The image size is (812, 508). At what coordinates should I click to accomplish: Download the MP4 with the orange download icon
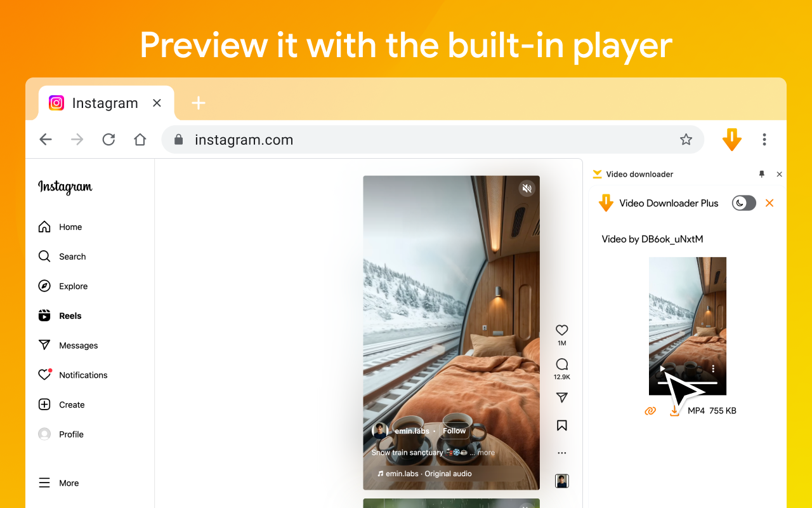tap(674, 411)
